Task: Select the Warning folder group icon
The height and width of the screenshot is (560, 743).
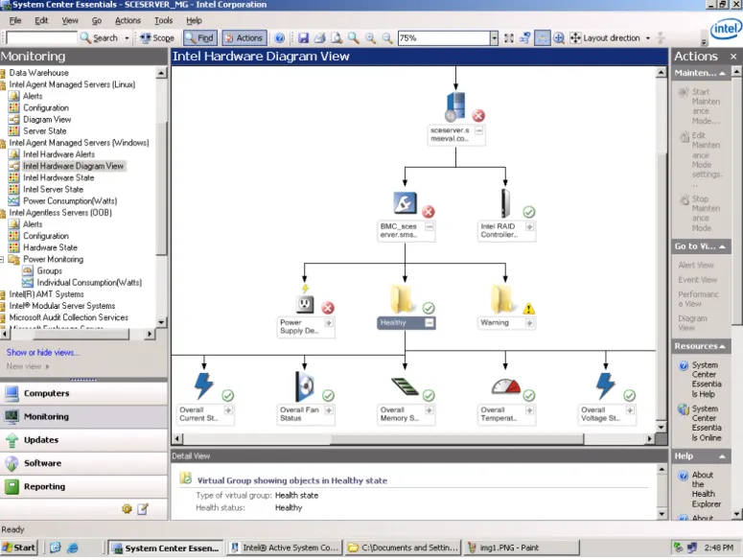Action: pos(503,299)
